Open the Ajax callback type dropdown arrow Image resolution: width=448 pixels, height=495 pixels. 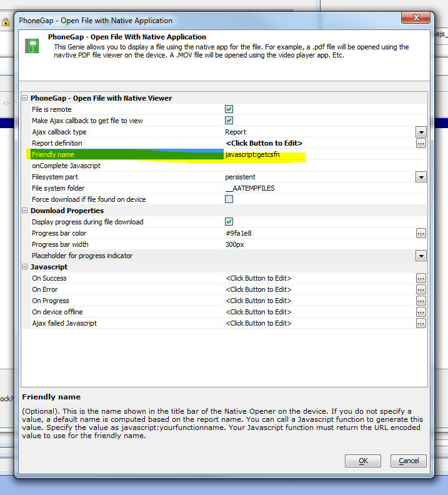[421, 132]
